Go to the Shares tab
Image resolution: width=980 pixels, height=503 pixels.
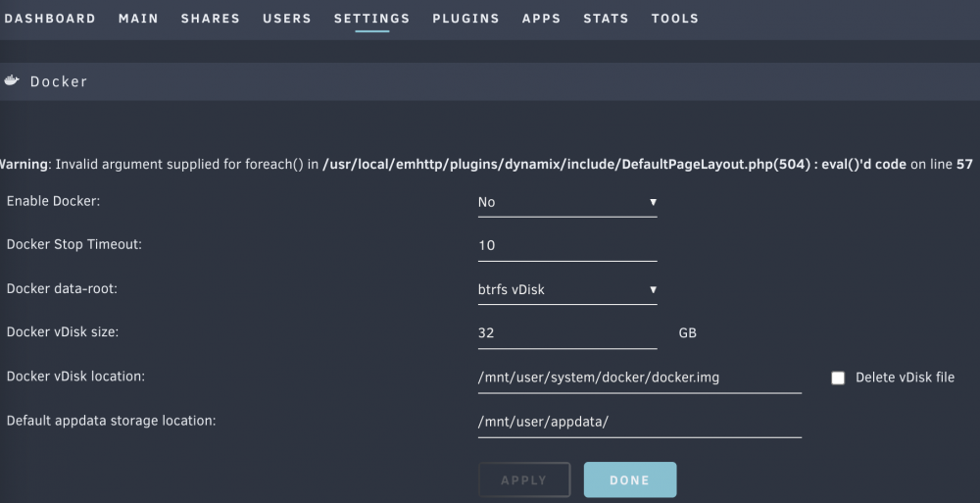[x=211, y=19]
